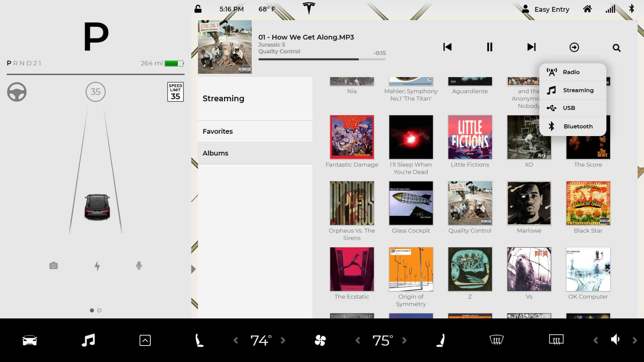
Task: Open The Score album
Action: (x=588, y=147)
